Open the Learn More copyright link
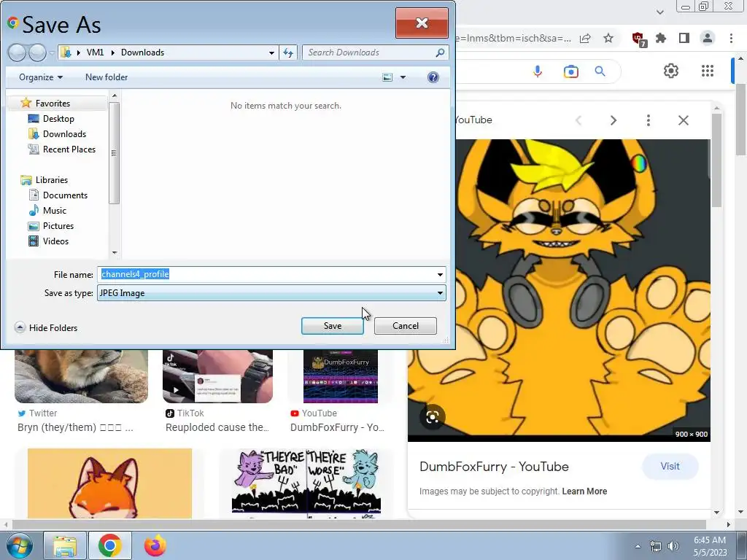747x560 pixels. click(584, 491)
